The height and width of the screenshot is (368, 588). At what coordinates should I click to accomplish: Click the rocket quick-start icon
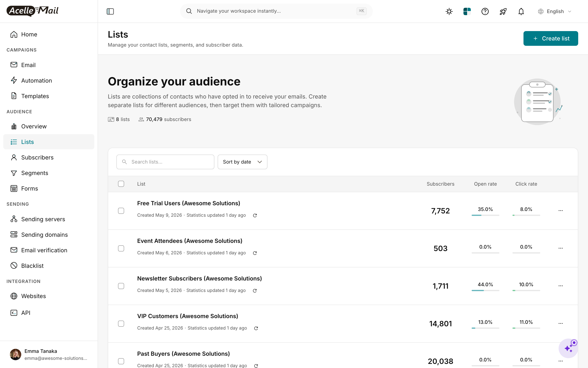(503, 11)
